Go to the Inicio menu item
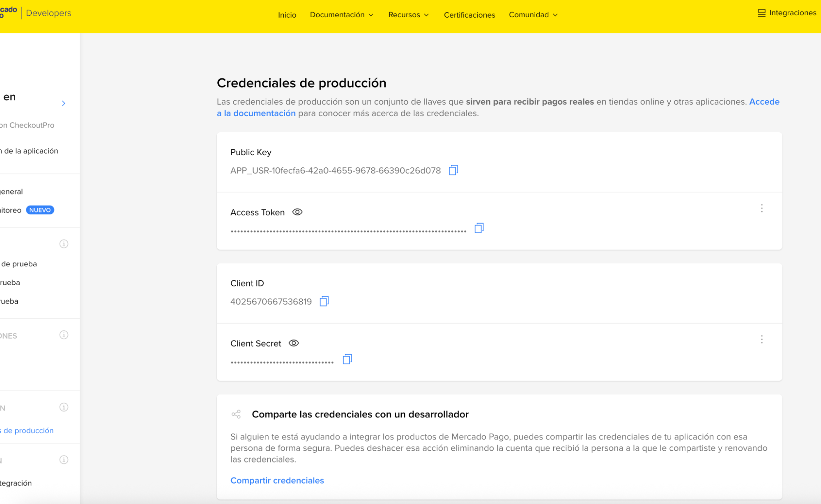The image size is (821, 504). click(287, 15)
